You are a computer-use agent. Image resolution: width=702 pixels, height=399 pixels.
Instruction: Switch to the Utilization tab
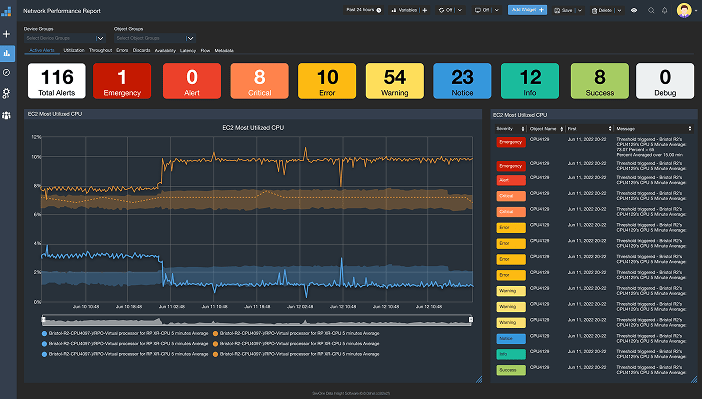click(74, 50)
